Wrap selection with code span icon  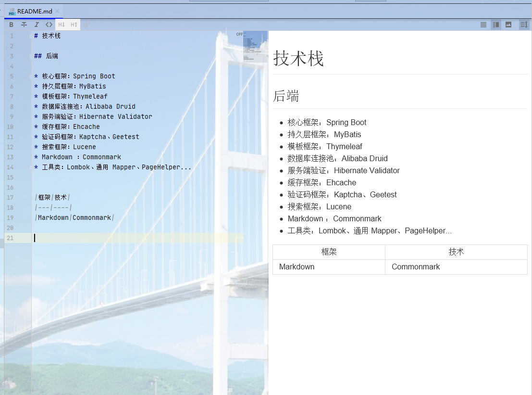(49, 25)
